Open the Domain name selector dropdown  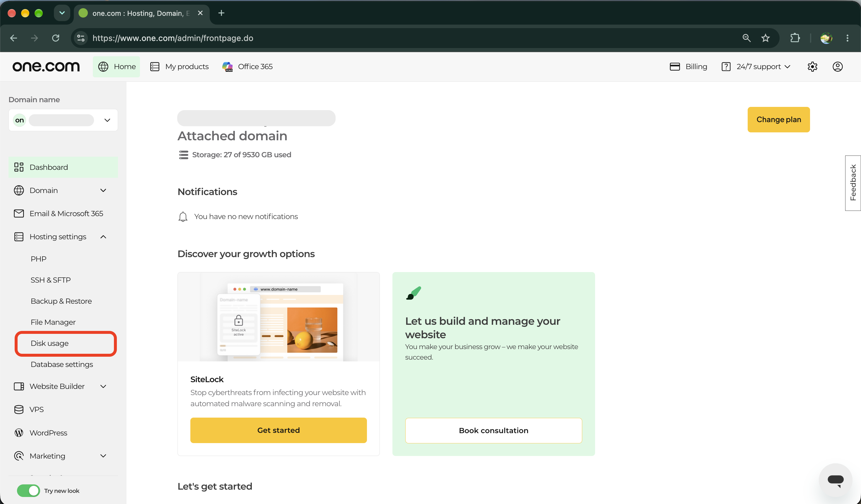click(x=63, y=120)
